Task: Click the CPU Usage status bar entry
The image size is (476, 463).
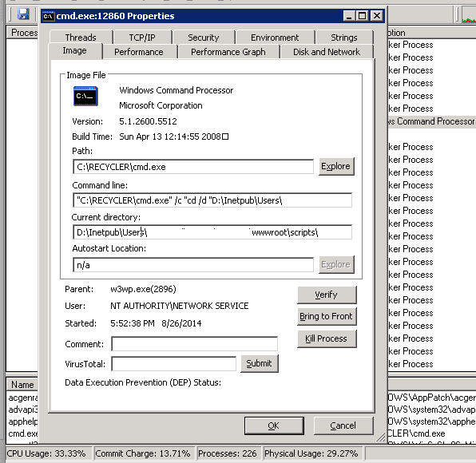Action: click(49, 453)
